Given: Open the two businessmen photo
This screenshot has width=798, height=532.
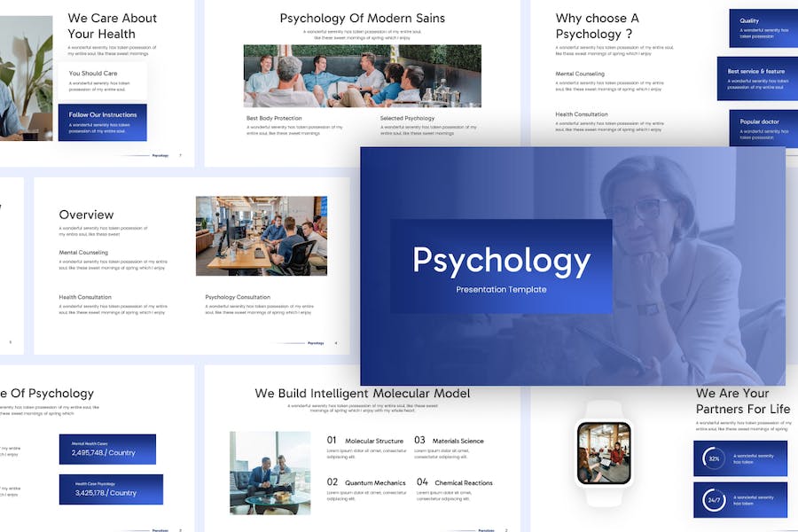Looking at the screenshot, I should tap(270, 473).
